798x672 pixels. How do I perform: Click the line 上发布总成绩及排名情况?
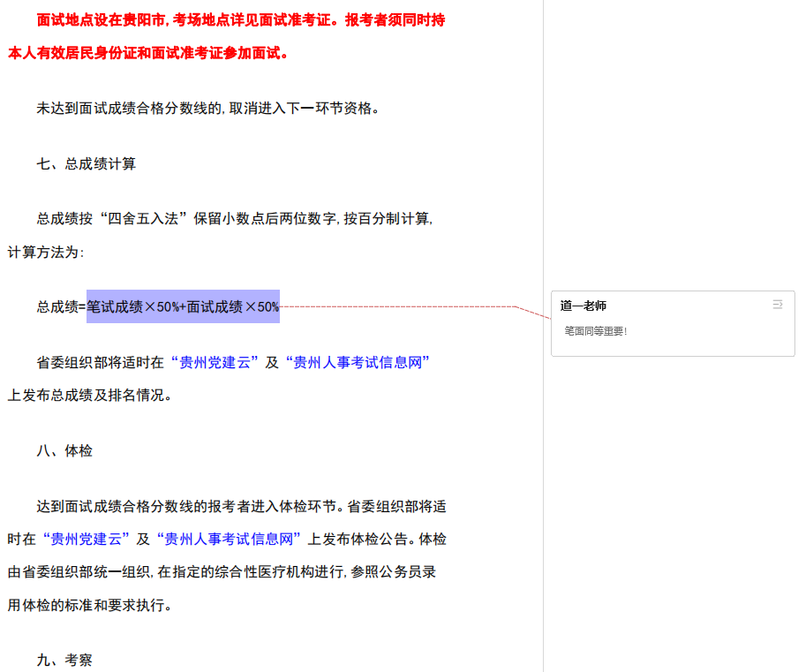pyautogui.click(x=89, y=395)
